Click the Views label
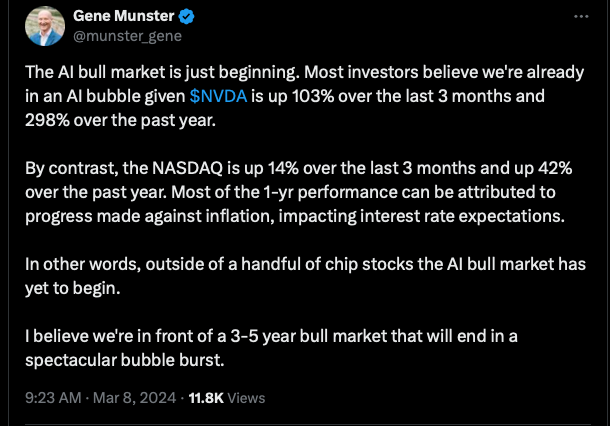The height and width of the screenshot is (426, 610). tap(247, 397)
